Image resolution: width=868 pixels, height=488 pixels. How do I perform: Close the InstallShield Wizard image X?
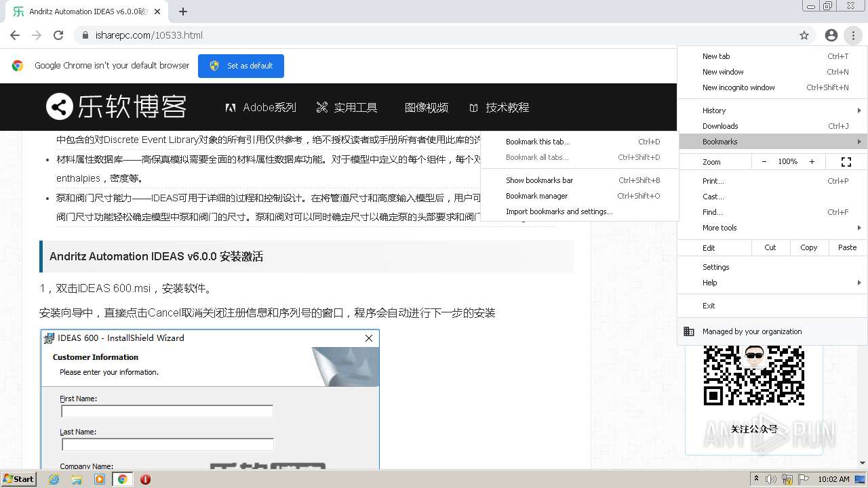369,338
